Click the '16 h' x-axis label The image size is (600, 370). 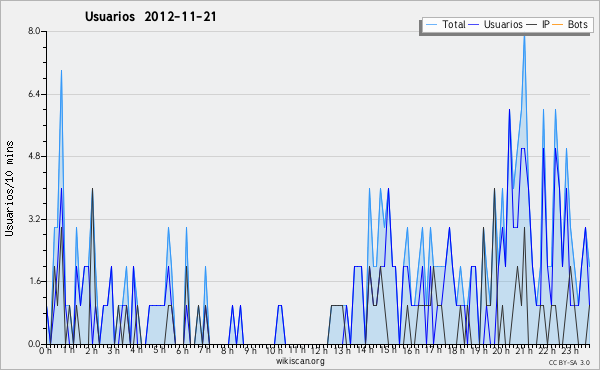pos(411,351)
